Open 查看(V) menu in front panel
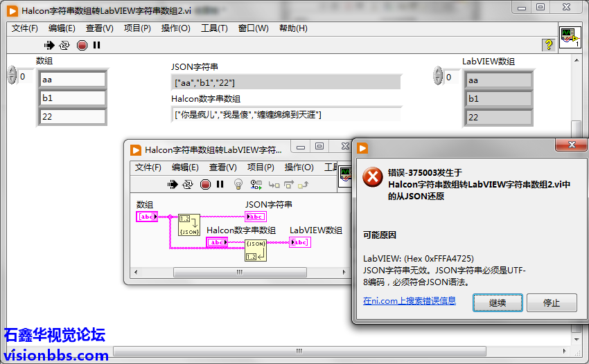This screenshot has height=364, width=589. point(99,28)
